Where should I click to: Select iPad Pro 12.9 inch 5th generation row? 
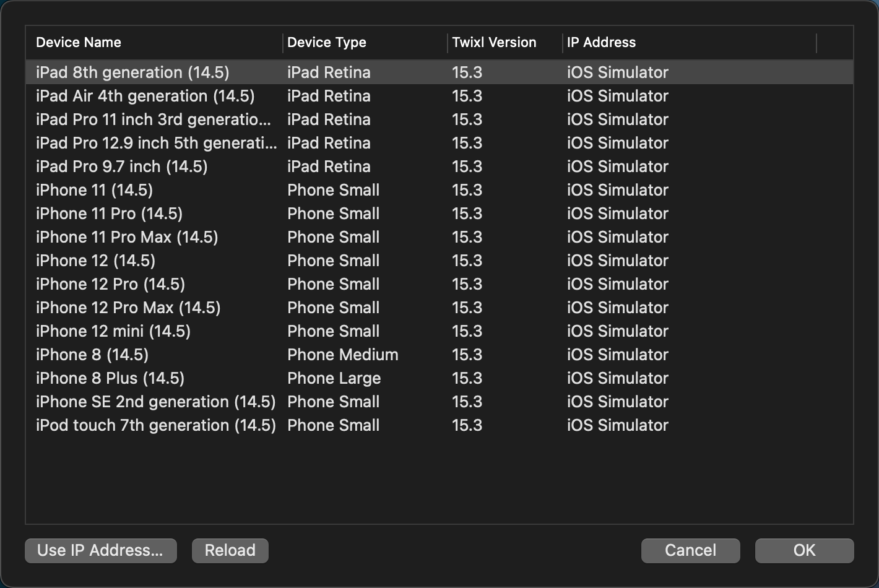pyautogui.click(x=439, y=143)
